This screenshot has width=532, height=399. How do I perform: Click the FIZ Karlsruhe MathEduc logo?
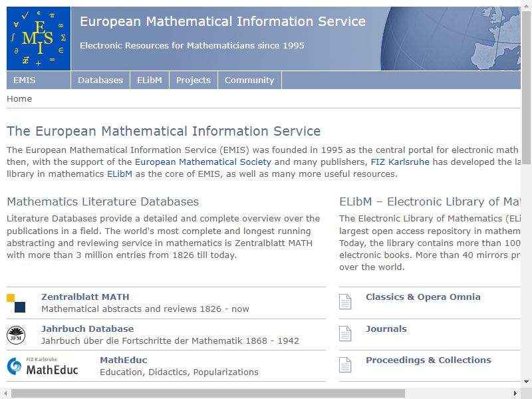pos(43,366)
